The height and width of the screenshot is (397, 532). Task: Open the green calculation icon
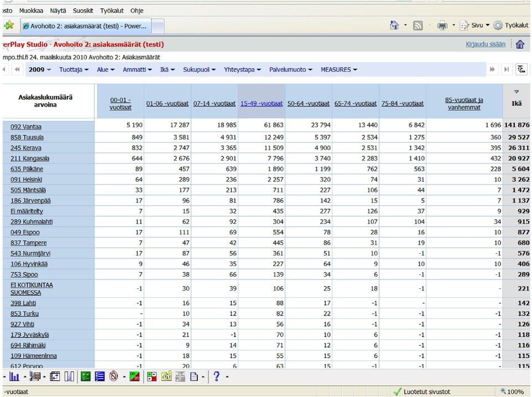pos(85,376)
